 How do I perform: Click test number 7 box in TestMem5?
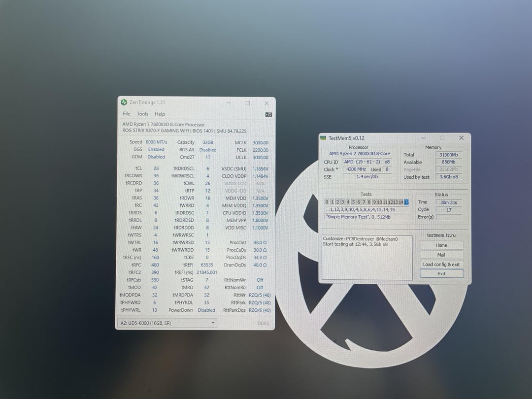(364, 202)
